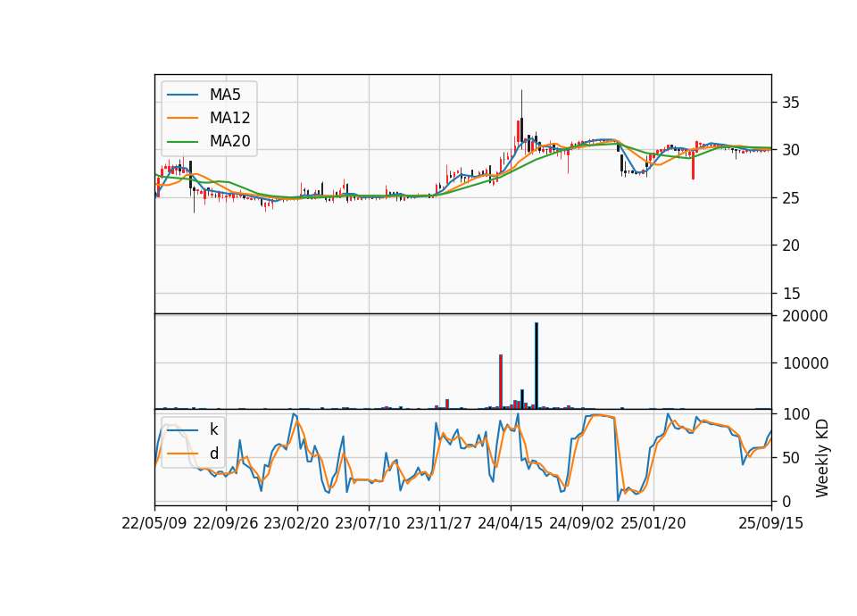Click the 22/05/09 date axis label
Viewport: 857px width, 616px height.
click(154, 523)
